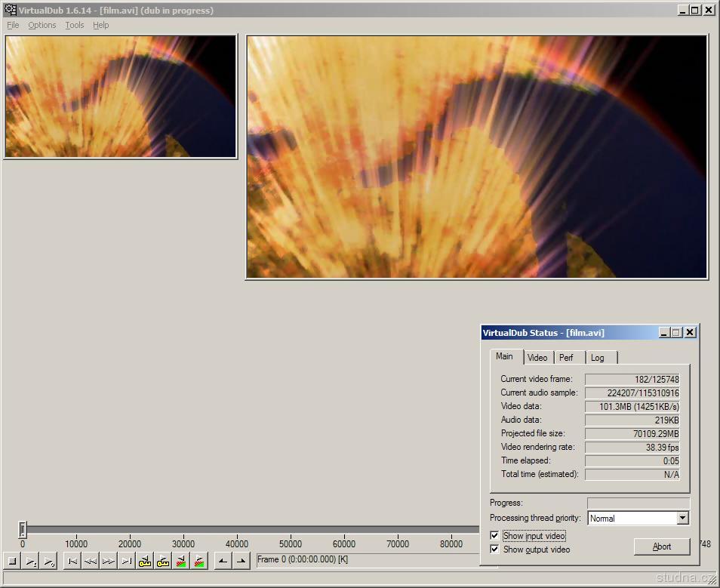
Task: Click the previous scene scan icon
Action: click(x=181, y=561)
